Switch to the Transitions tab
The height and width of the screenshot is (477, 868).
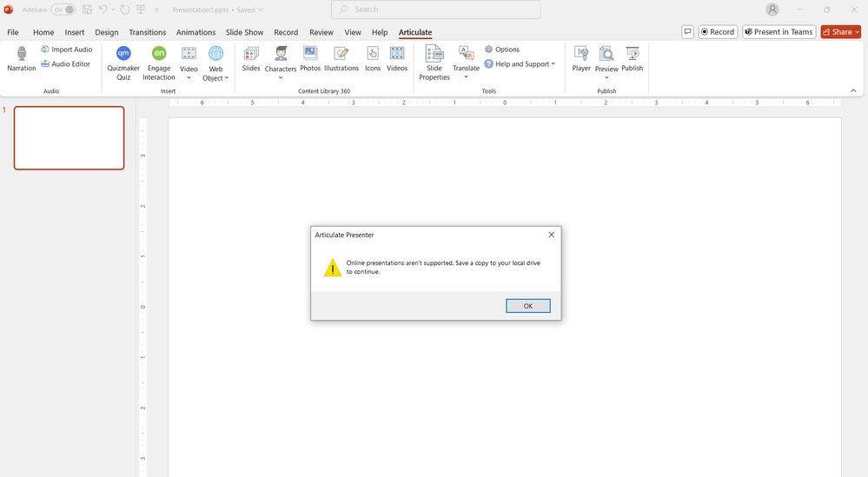pyautogui.click(x=147, y=32)
